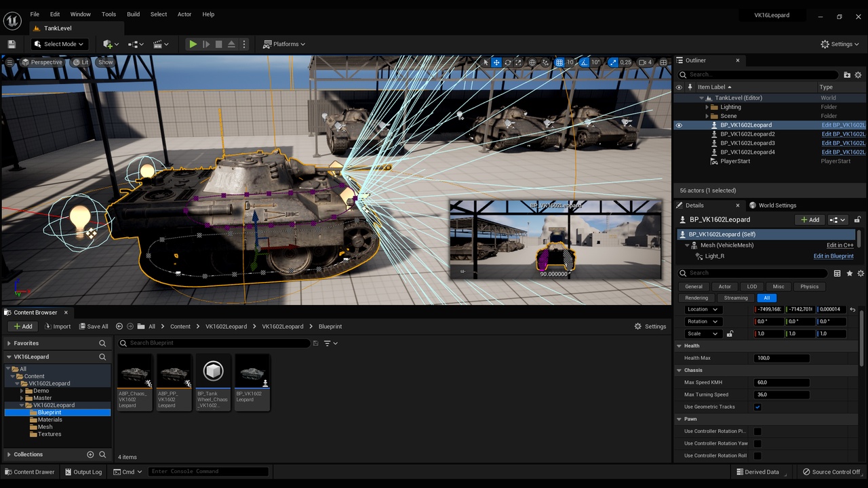Screen dimensions: 868x488
Task: Open the viewport hamburger options menu
Action: tap(9, 62)
